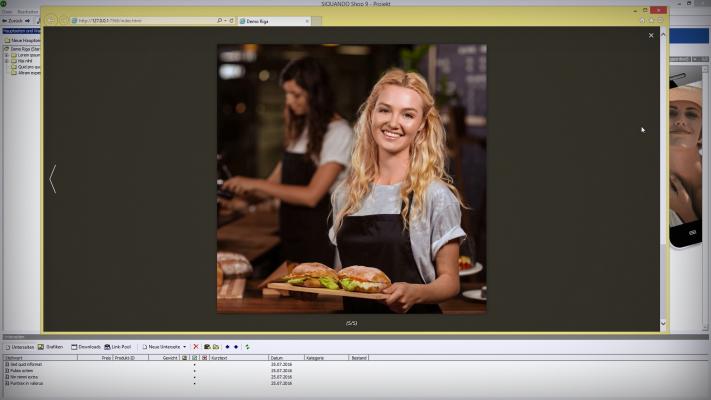Collapse the Demo Riga tree node

click(x=6, y=48)
